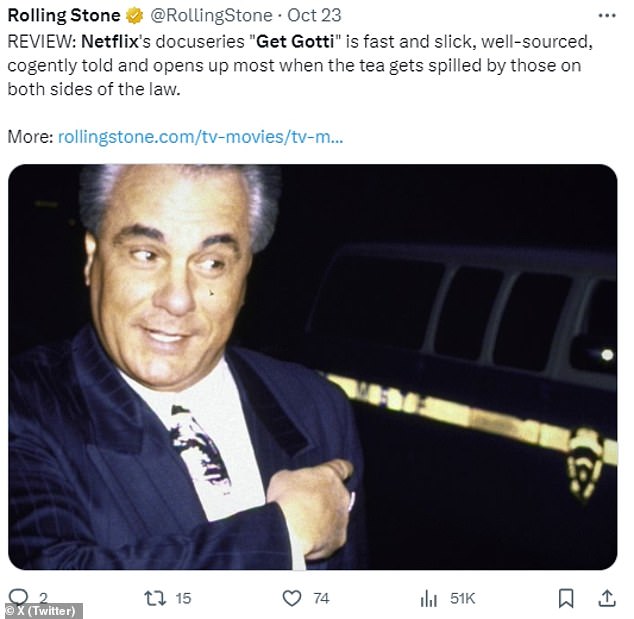The image size is (634, 619).
Task: Click the © X (Twitter) watermark label
Action: [x=42, y=611]
